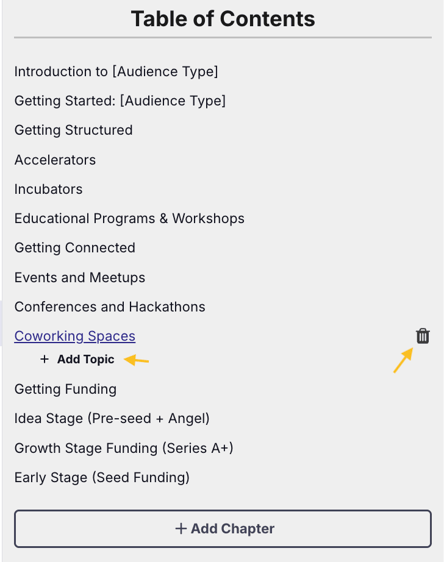Open Growth Stage Funding (Series A+) chapter
The width and height of the screenshot is (444, 562).
(x=124, y=448)
